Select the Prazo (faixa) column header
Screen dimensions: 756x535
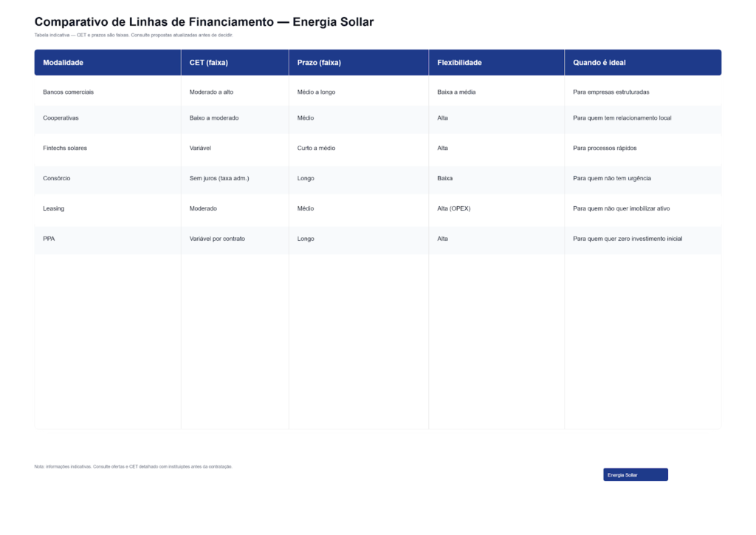pyautogui.click(x=319, y=63)
